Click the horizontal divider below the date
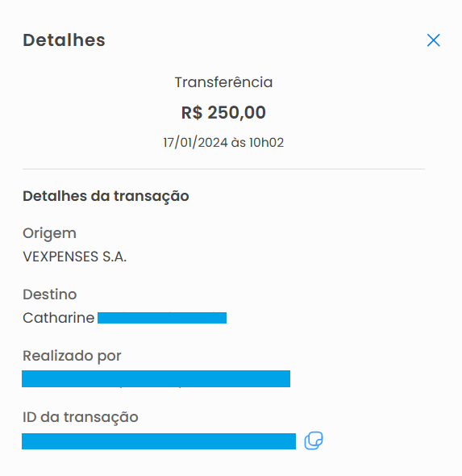Screen dimensions: 462x476 click(x=223, y=169)
